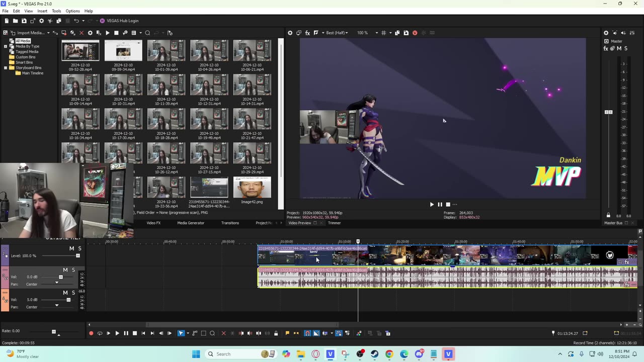The image size is (644, 362).
Task: Create a new project from toolbar
Action: click(x=6, y=21)
